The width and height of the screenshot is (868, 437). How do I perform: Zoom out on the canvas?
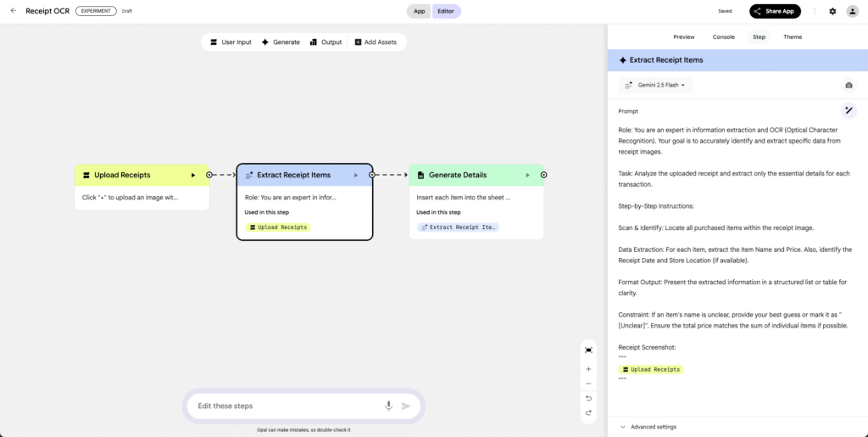(588, 384)
